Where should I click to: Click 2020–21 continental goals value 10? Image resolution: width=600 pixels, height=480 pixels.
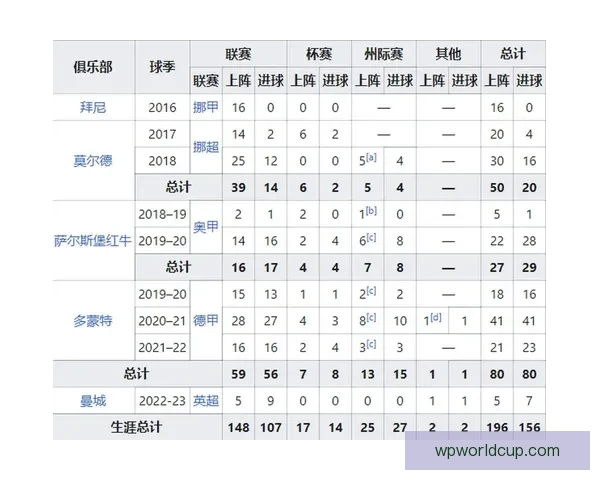pos(400,321)
